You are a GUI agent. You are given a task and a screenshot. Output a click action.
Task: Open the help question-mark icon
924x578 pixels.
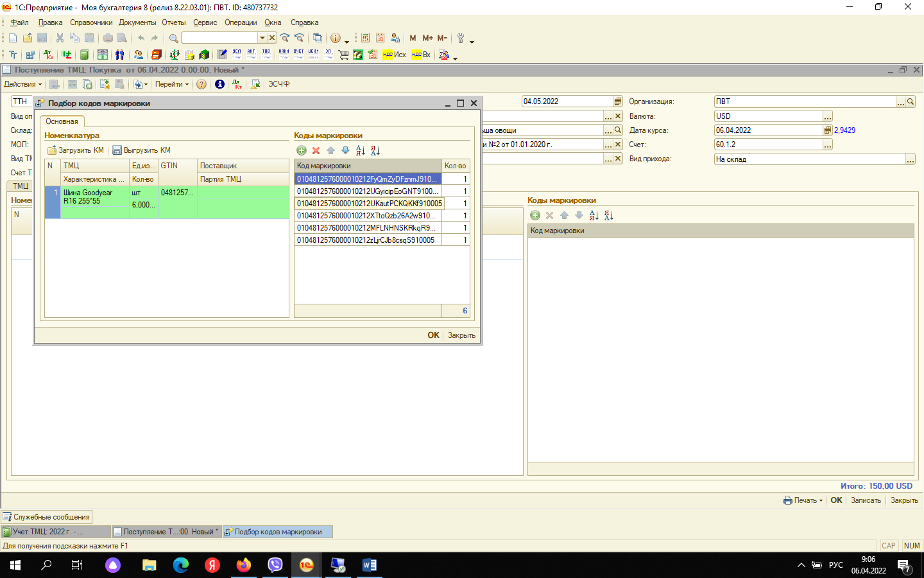tap(201, 84)
